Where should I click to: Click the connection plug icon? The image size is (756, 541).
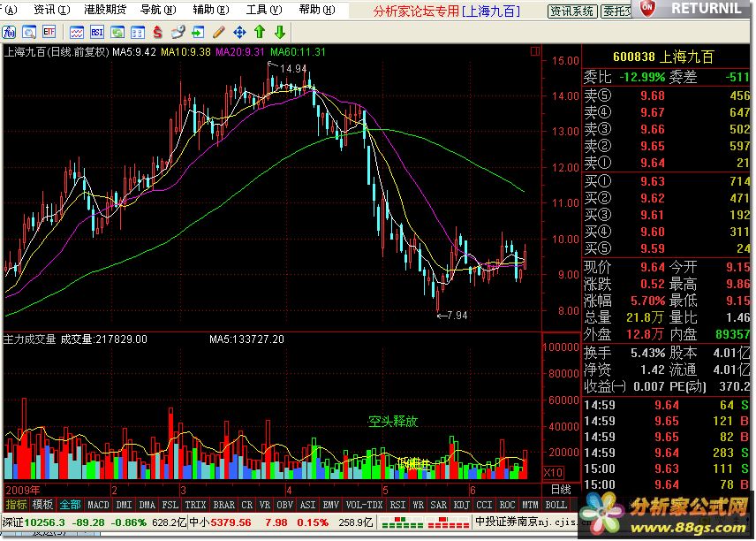tap(178, 33)
